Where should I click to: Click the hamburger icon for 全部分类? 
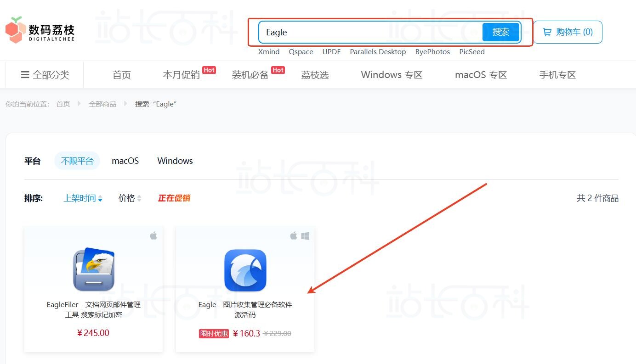[x=25, y=75]
